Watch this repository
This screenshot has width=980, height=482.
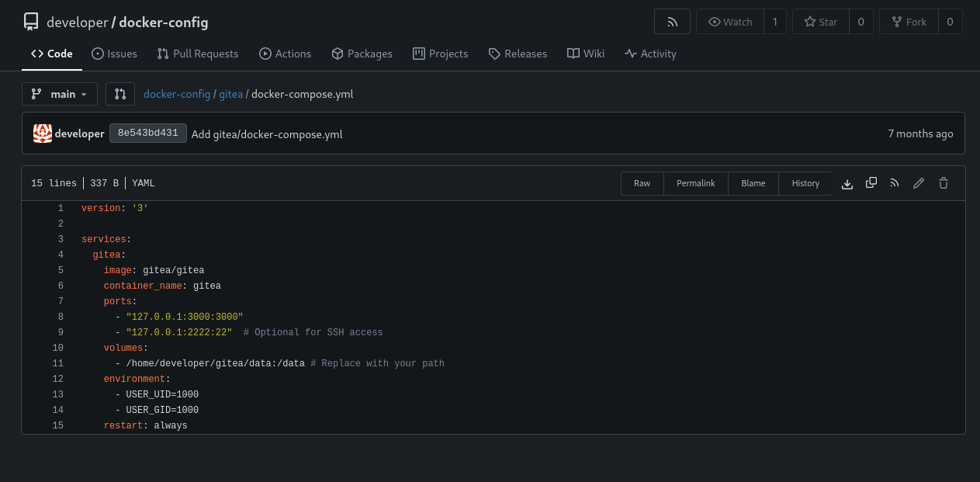coord(730,22)
